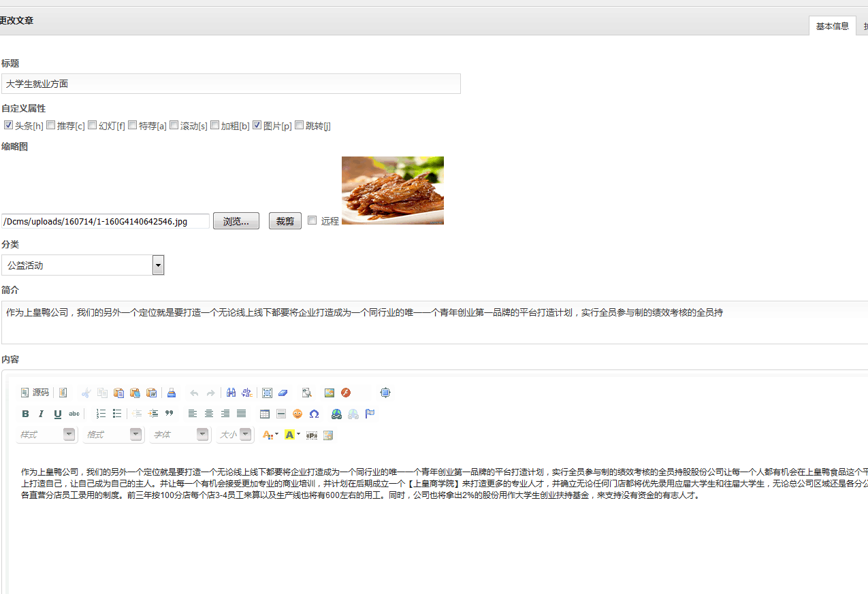The width and height of the screenshot is (868, 594).
Task: Enable the 幻灯[f] checkbox
Action: coord(92,125)
